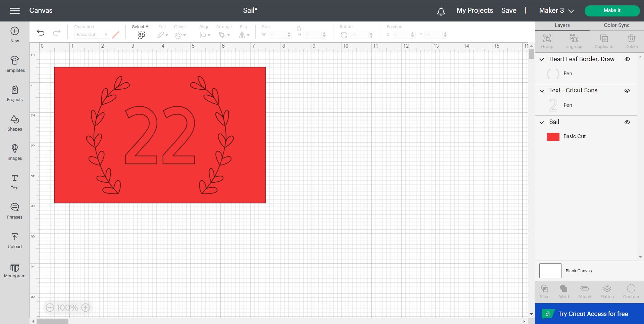Toggle visibility of Text - Cricut Sans layer
Viewport: 644px width, 324px height.
(628, 91)
